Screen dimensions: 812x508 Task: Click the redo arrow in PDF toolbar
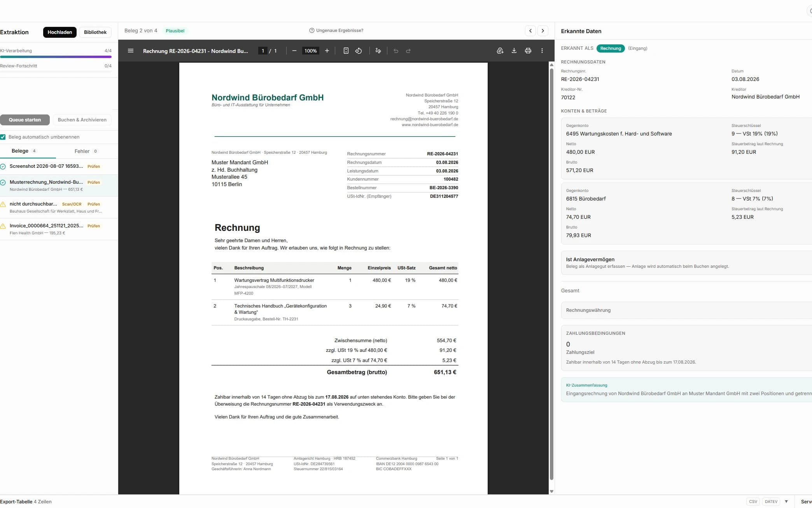tap(408, 51)
